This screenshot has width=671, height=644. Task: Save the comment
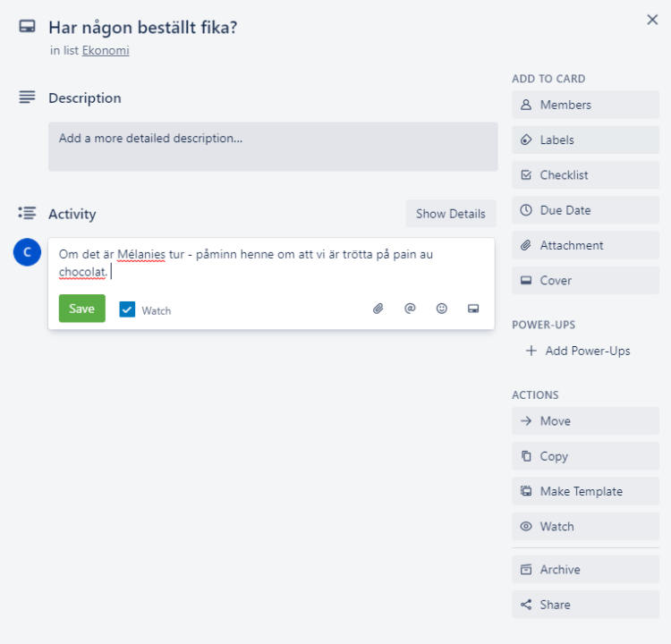click(x=81, y=309)
